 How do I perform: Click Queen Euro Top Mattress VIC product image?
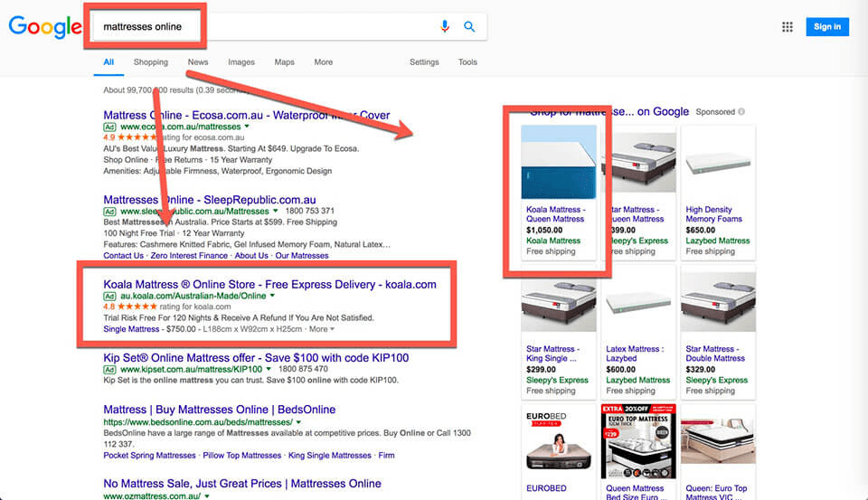pyautogui.click(x=718, y=441)
